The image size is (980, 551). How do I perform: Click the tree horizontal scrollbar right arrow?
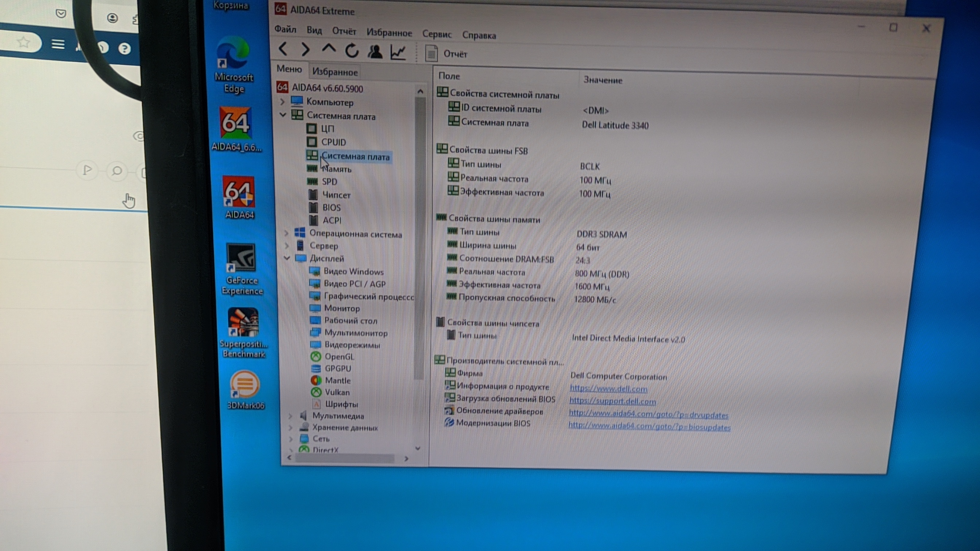coord(406,458)
